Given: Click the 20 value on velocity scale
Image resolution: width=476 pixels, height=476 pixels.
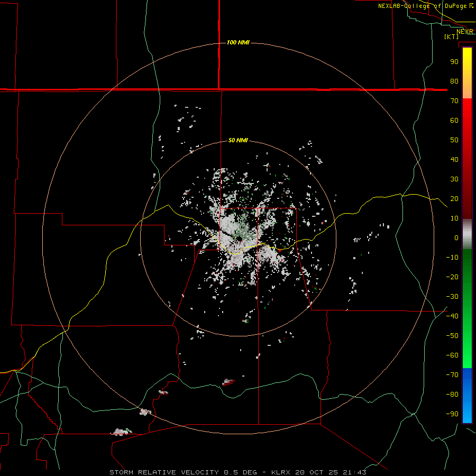Looking at the screenshot, I should pos(454,198).
